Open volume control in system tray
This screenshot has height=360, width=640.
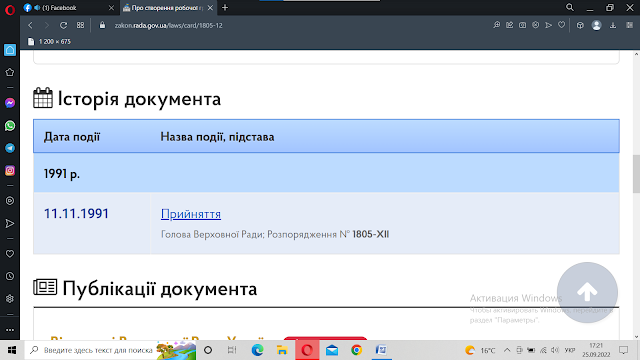tap(554, 350)
